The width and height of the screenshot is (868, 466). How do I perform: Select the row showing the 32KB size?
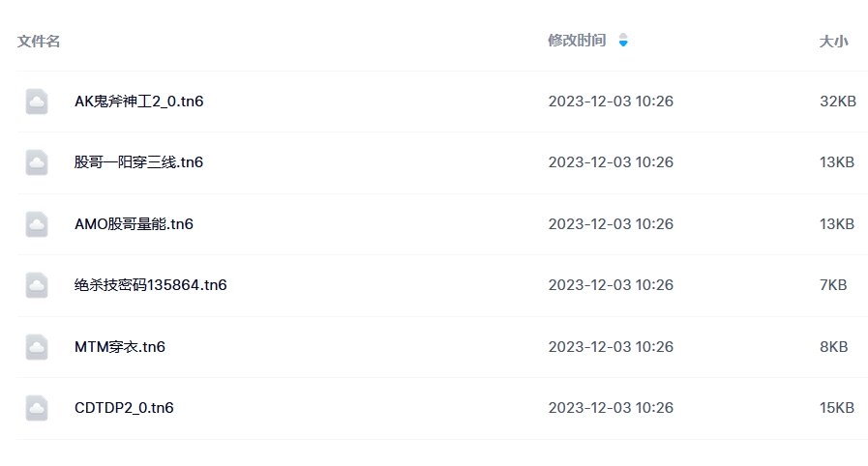(442, 102)
